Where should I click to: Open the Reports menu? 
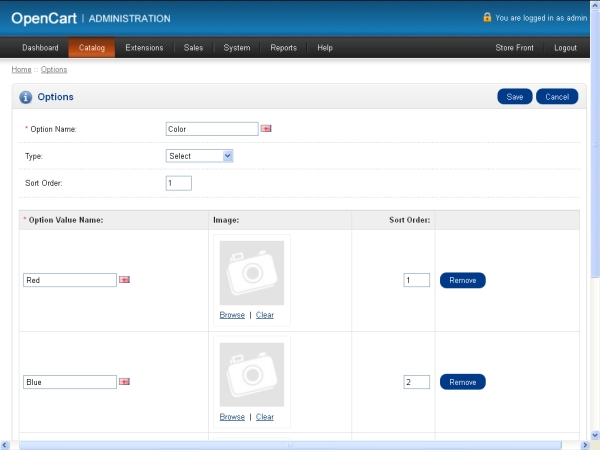coord(283,48)
